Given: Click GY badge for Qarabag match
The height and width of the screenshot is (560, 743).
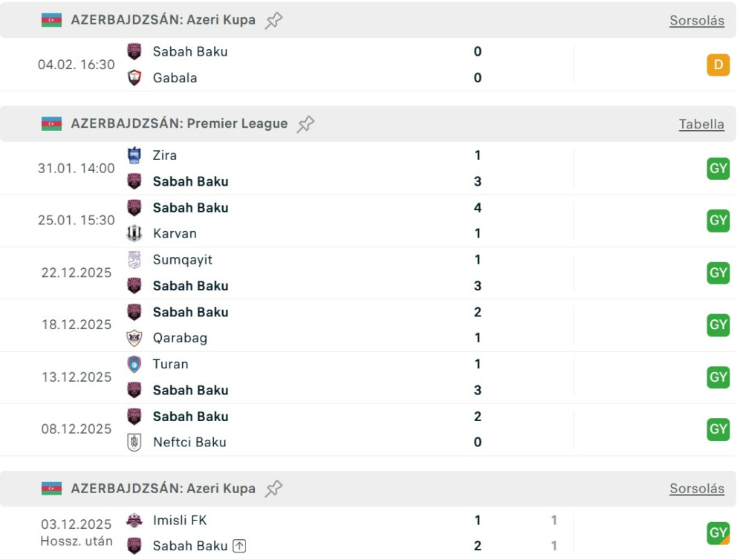Looking at the screenshot, I should (x=718, y=325).
